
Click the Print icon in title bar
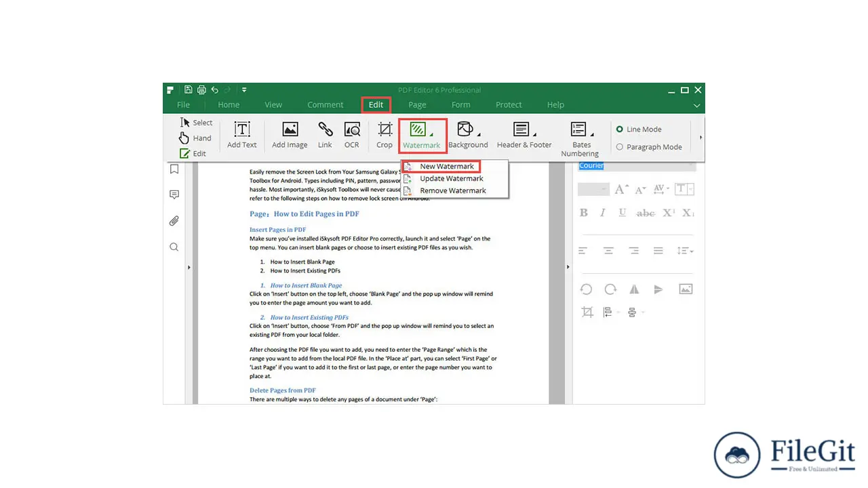(201, 89)
